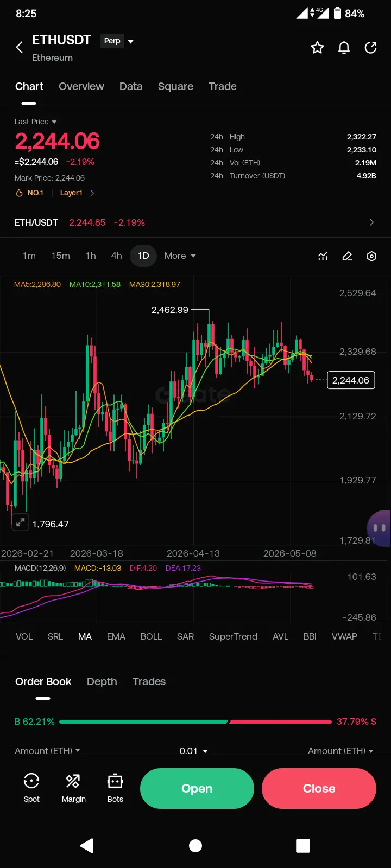Toggle the BBI indicator

(310, 636)
